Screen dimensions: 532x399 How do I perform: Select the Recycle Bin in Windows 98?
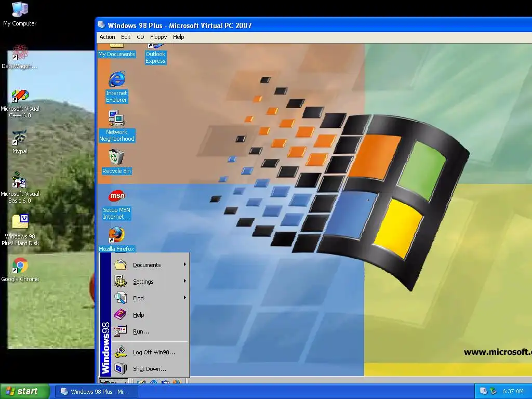pyautogui.click(x=116, y=162)
